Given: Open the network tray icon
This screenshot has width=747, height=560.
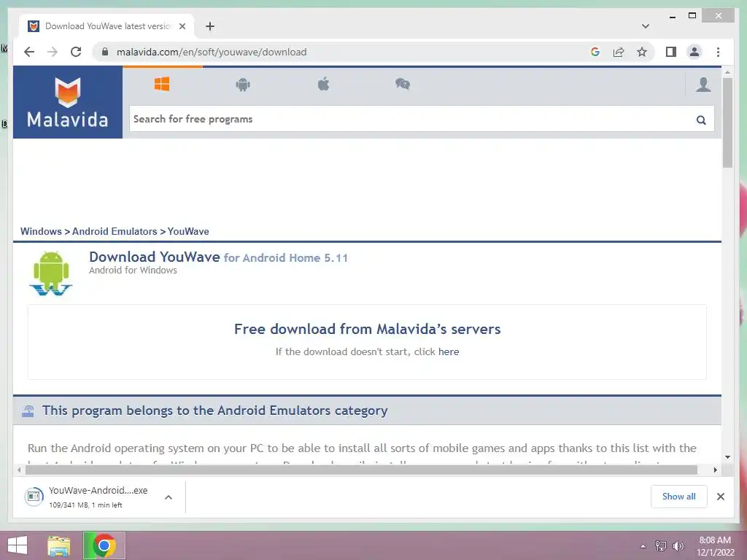Looking at the screenshot, I should pos(661,546).
